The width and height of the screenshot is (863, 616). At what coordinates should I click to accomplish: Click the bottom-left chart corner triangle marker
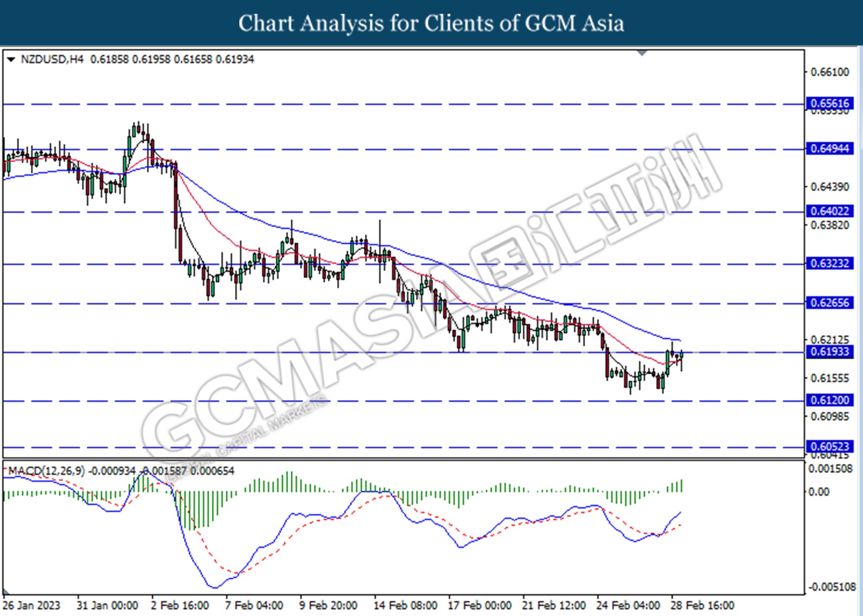pyautogui.click(x=6, y=591)
